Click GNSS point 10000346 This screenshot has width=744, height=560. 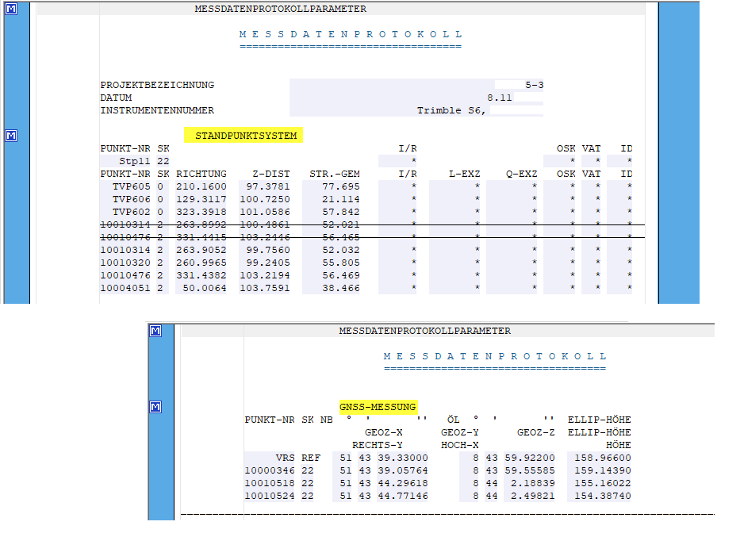(x=270, y=470)
